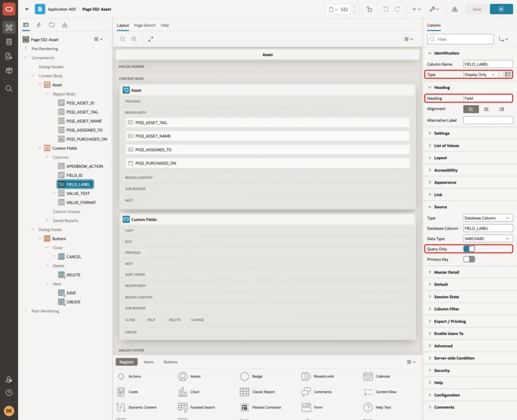Viewport: 517px width, 420px height.
Task: Open the Gallery cube sidebar icon
Action: [x=9, y=71]
